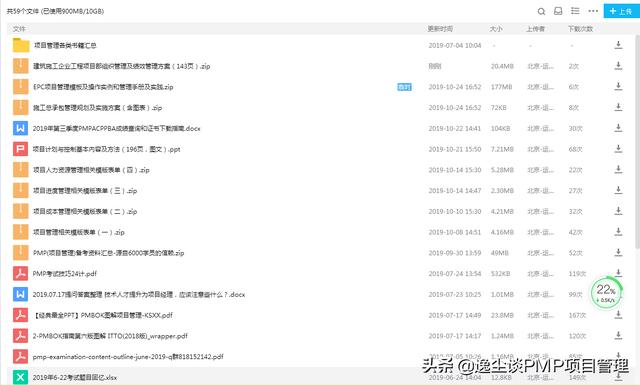Sort by the 大小 column header
The image size is (640, 385).
pyautogui.click(x=496, y=29)
